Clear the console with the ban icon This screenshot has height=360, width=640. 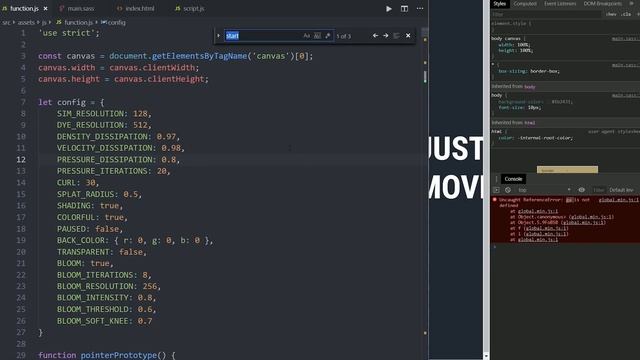click(x=508, y=190)
